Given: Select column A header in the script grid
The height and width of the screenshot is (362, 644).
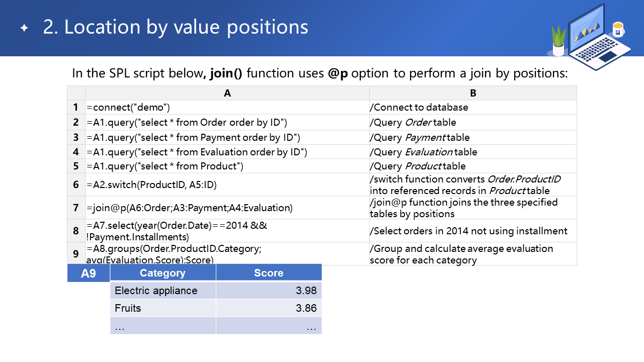Looking at the screenshot, I should (227, 93).
